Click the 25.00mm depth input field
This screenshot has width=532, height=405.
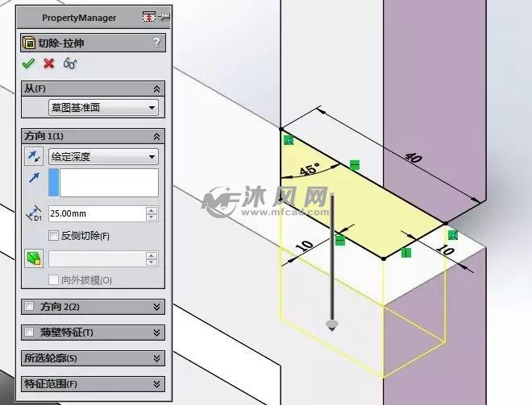pyautogui.click(x=97, y=214)
